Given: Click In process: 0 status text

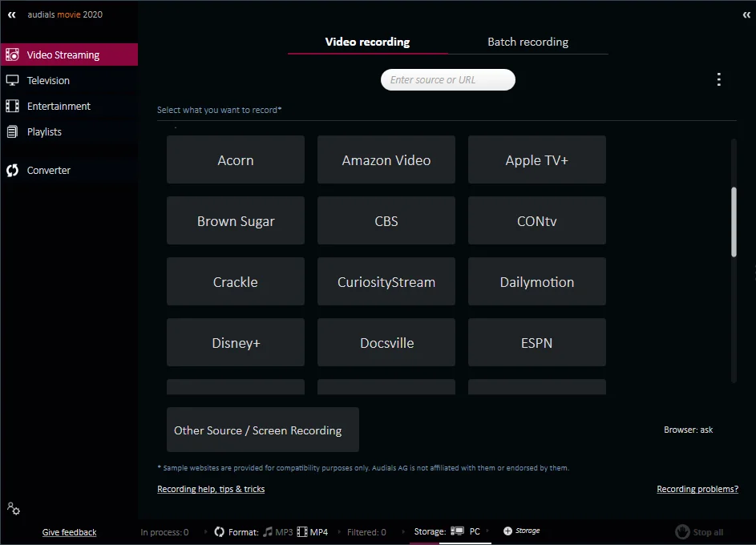Looking at the screenshot, I should tap(164, 532).
